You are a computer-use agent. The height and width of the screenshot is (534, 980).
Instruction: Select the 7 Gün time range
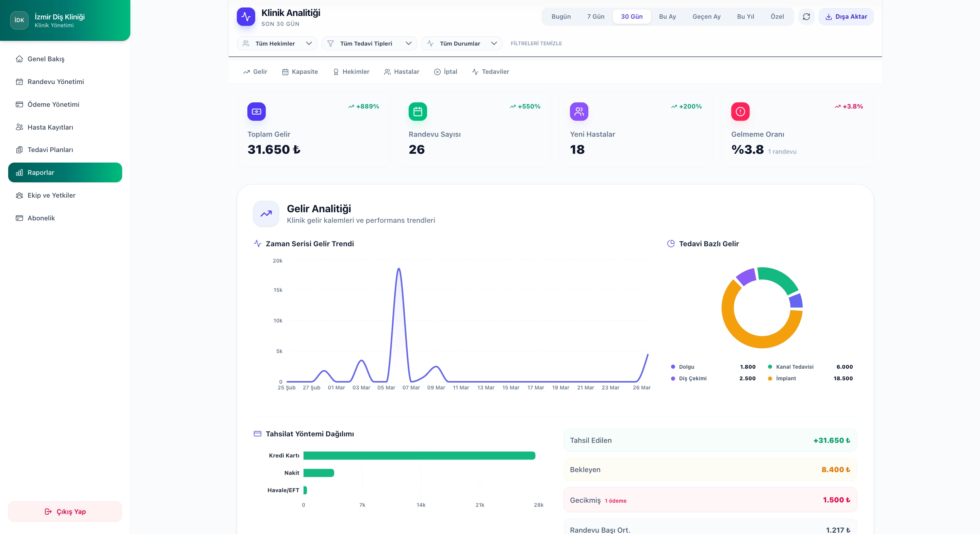click(x=595, y=17)
